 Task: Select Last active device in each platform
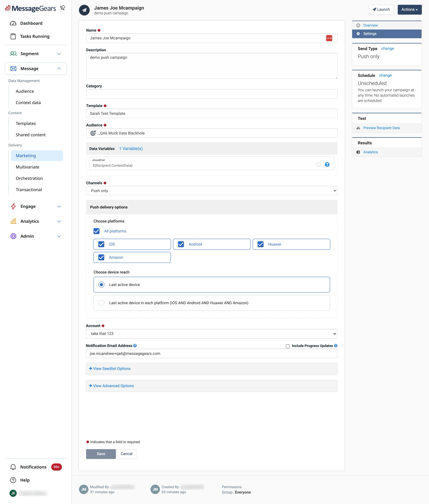(x=101, y=303)
